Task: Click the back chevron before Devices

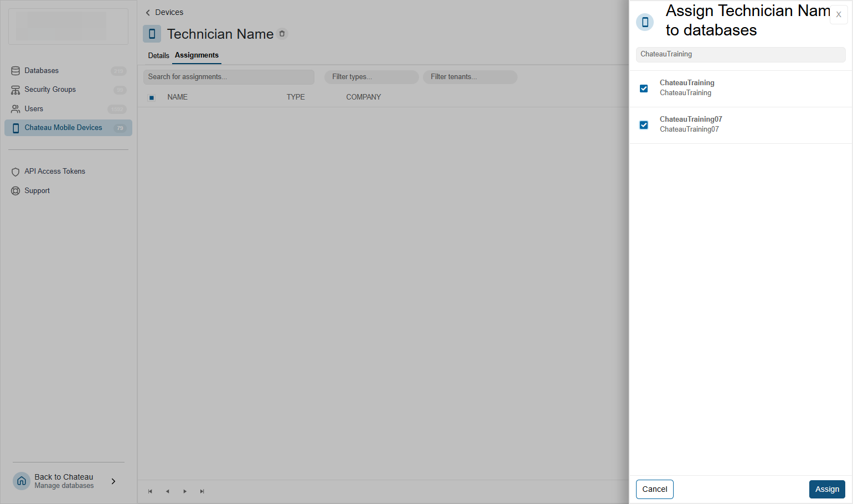Action: coord(148,13)
